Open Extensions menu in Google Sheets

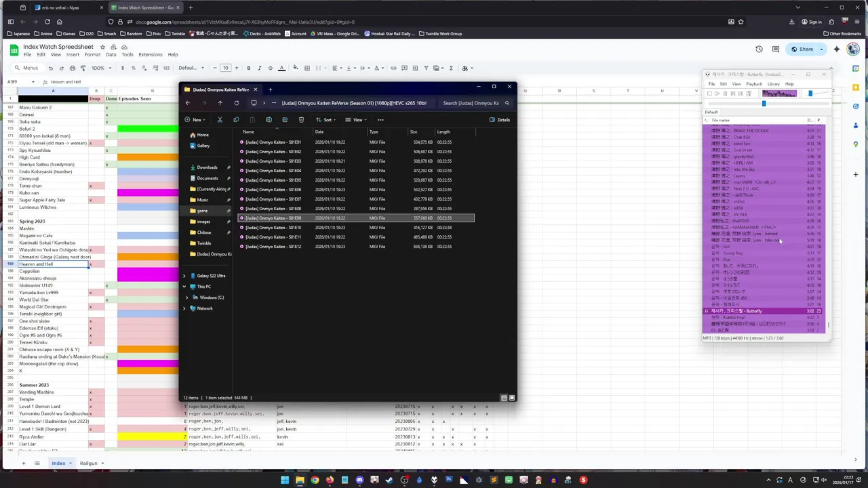[x=151, y=55]
